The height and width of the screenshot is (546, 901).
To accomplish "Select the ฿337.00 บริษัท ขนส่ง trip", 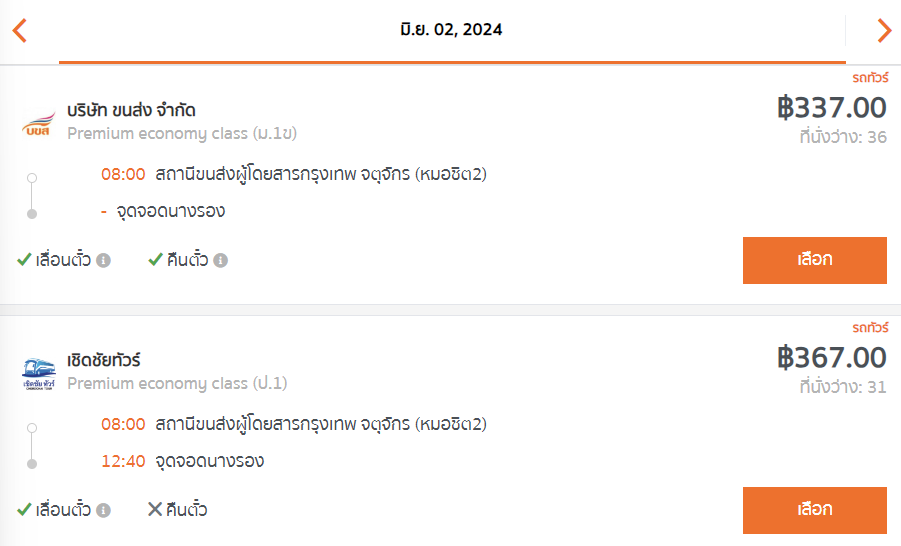I will [814, 260].
